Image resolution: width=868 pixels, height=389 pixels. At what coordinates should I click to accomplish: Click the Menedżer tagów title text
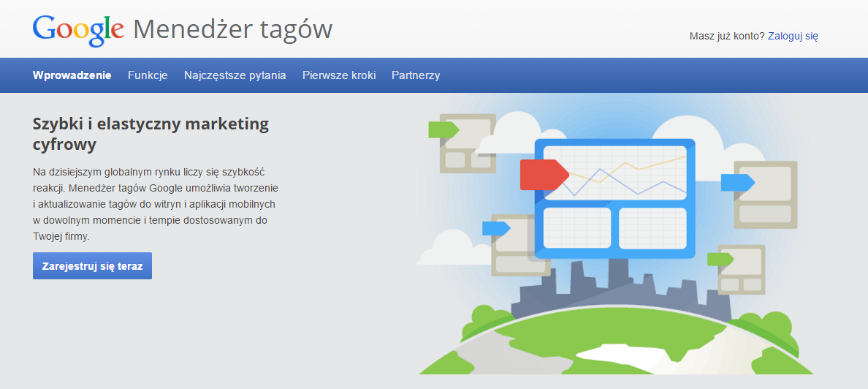click(233, 31)
